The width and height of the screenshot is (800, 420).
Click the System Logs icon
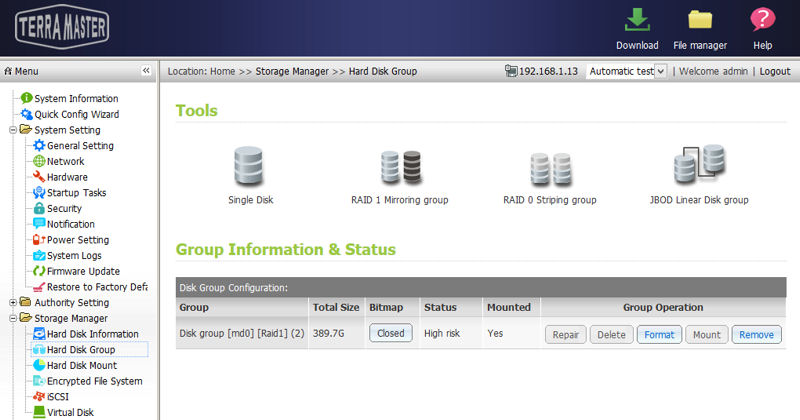tap(39, 255)
